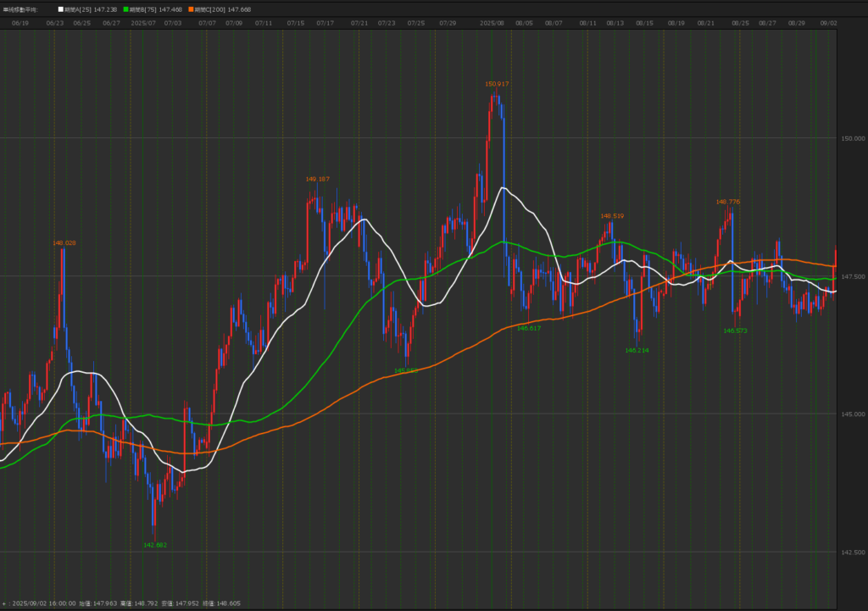Click the 2025/07 date on the time axis
This screenshot has height=611, width=868.
[144, 24]
